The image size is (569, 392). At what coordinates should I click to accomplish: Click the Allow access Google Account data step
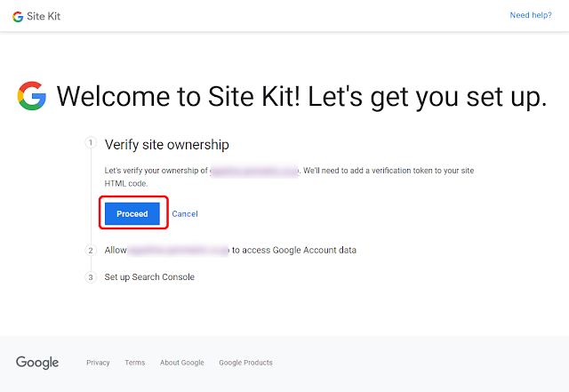[x=230, y=250]
